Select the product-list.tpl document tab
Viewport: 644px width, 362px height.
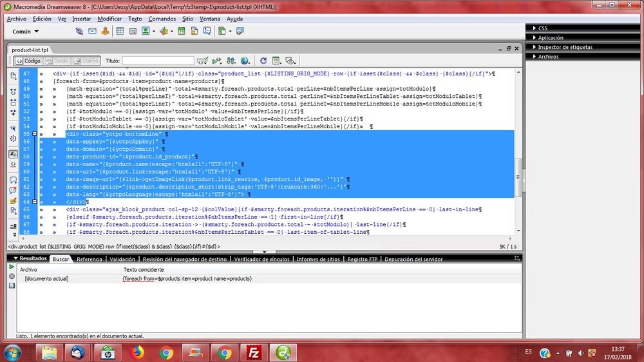[x=30, y=50]
